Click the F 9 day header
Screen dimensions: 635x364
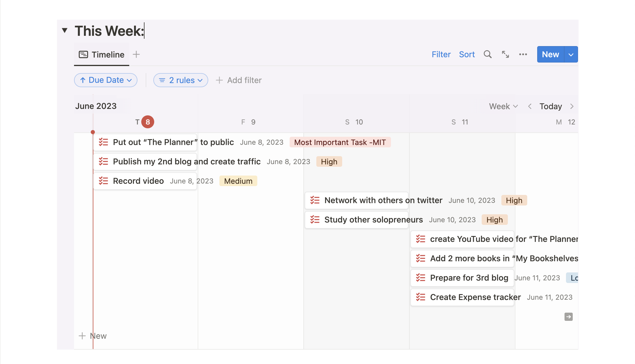point(248,122)
